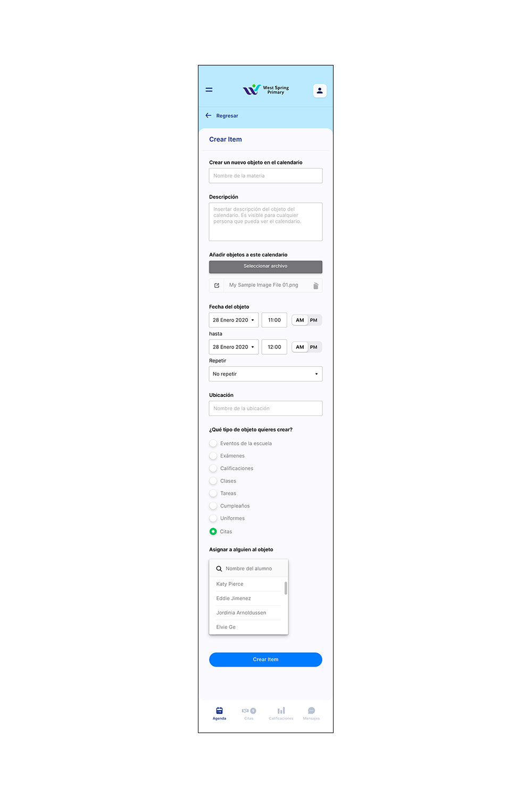Select the Exámenes radio option

pos(213,456)
